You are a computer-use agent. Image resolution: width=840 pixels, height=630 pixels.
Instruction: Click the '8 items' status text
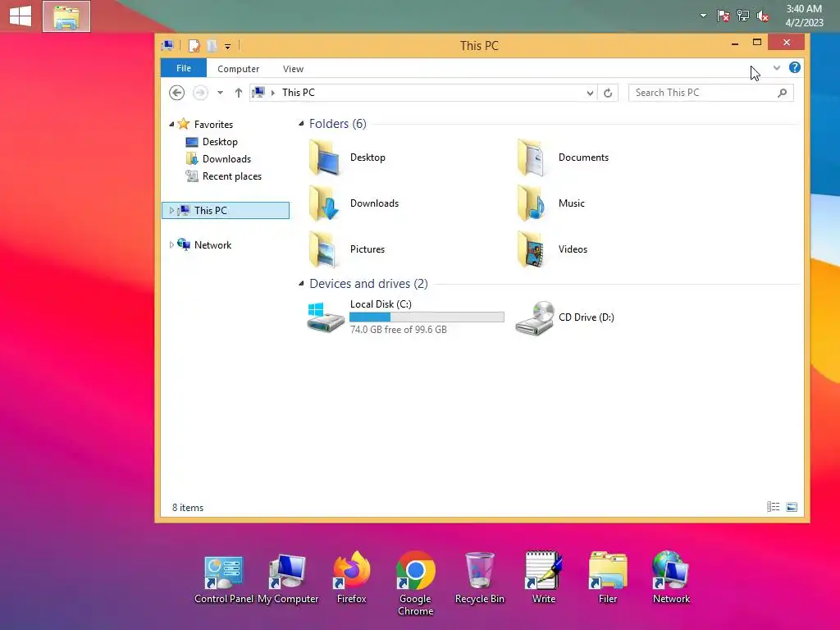(x=188, y=507)
